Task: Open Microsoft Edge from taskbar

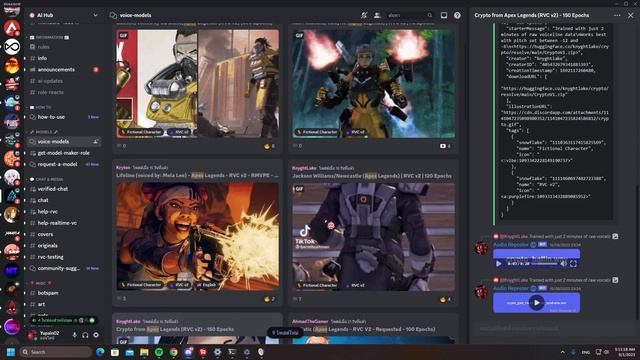Action: [x=100, y=352]
